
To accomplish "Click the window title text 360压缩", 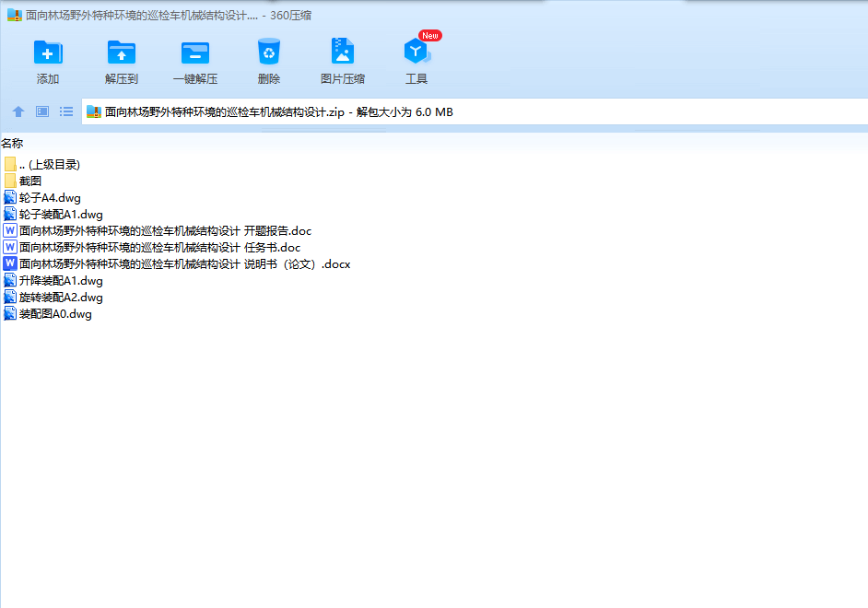I will click(290, 16).
